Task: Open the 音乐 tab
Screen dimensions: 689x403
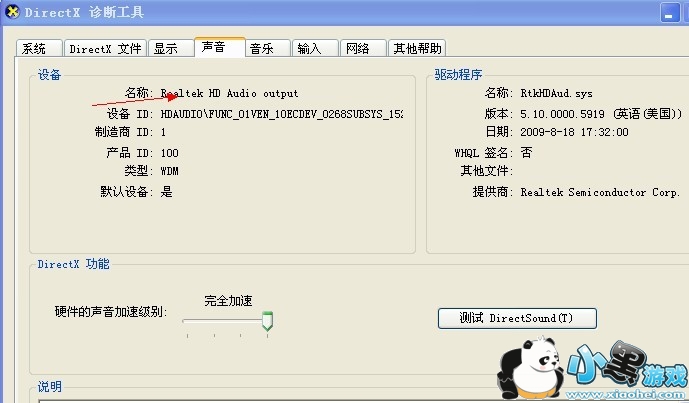Action: click(268, 48)
